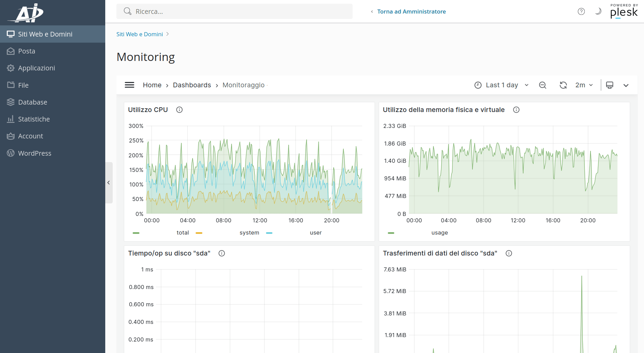The image size is (644, 353).
Task: Open the Tiempo/op su disco "sda" title
Action: click(169, 253)
